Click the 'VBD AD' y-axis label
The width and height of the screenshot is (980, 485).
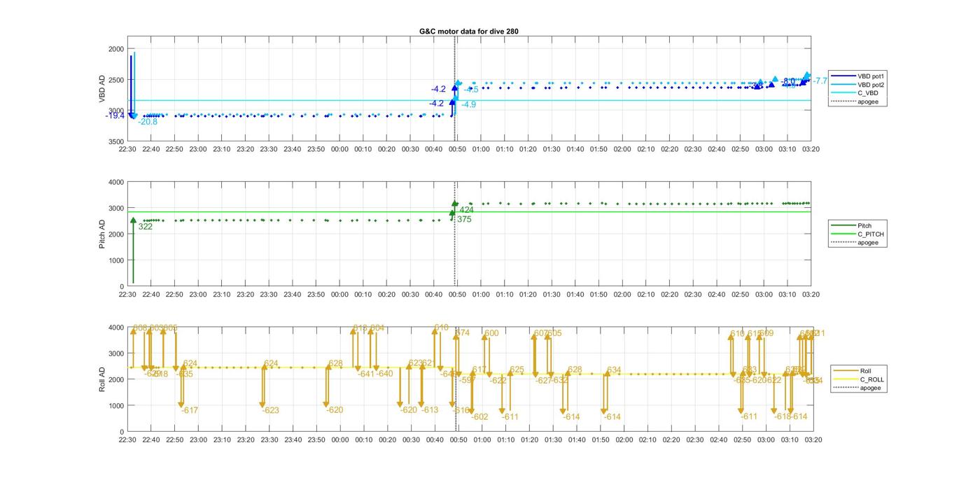tap(102, 89)
